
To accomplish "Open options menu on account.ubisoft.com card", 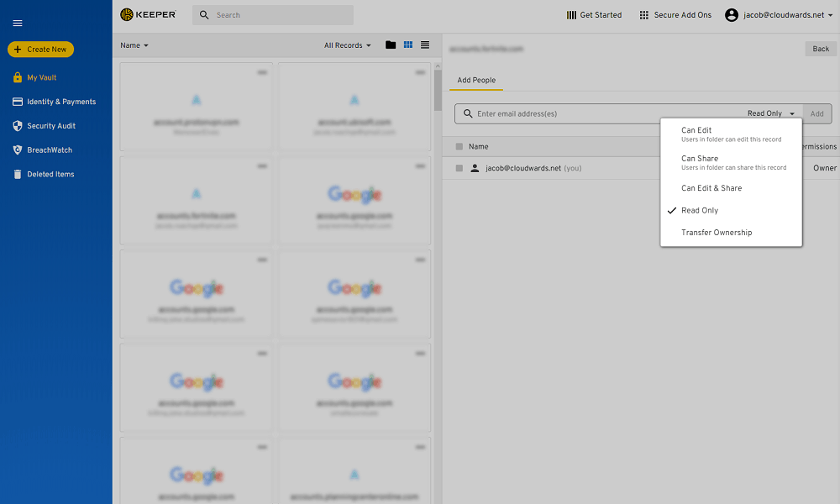I will pyautogui.click(x=420, y=72).
